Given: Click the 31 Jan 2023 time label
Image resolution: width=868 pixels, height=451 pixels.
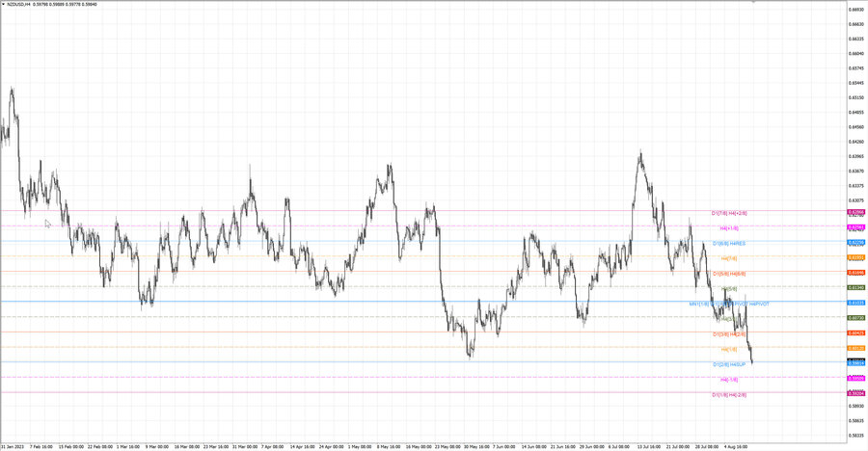Looking at the screenshot, I should click(13, 446).
